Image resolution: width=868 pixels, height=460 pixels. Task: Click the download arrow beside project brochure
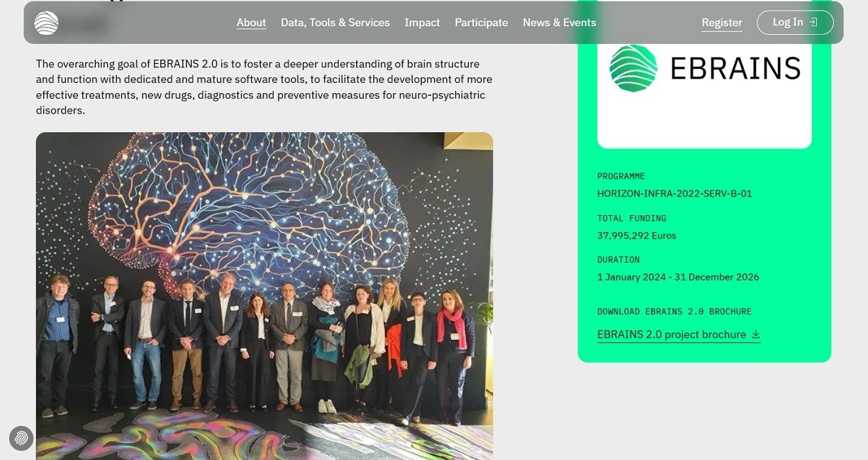[x=755, y=334]
